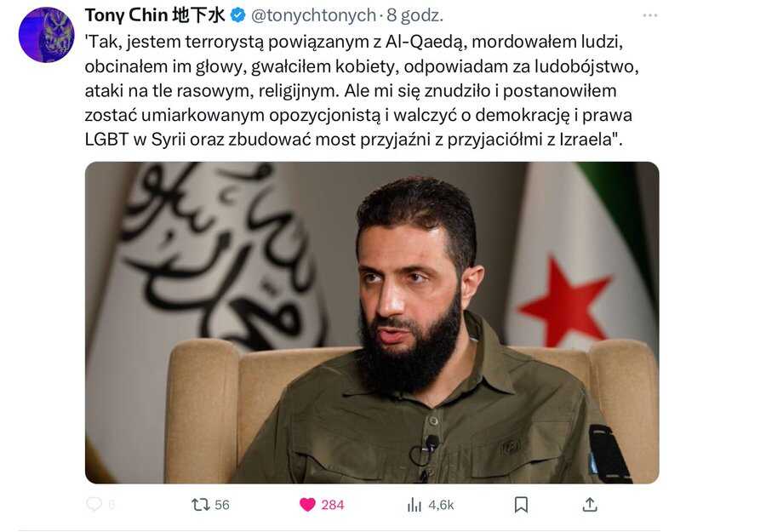Click the tweet's last line starting 'LGBT w Syrii'
Image resolution: width=766 pixels, height=532 pixels.
click(x=354, y=140)
